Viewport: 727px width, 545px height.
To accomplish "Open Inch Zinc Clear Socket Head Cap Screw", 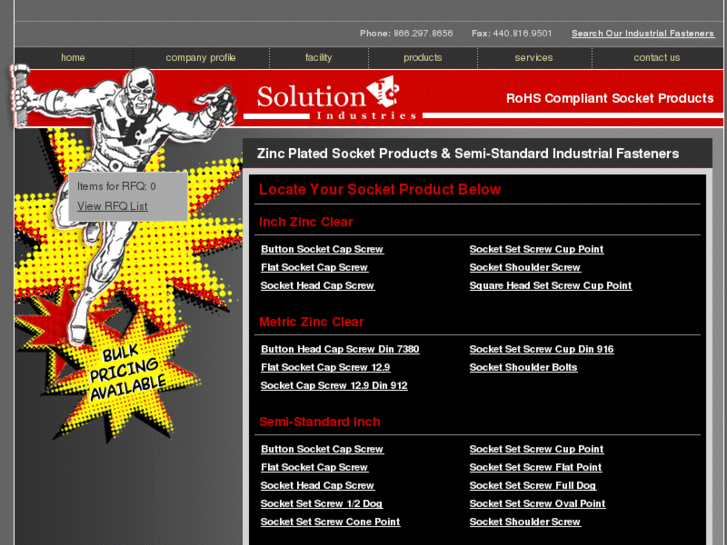I will [318, 286].
